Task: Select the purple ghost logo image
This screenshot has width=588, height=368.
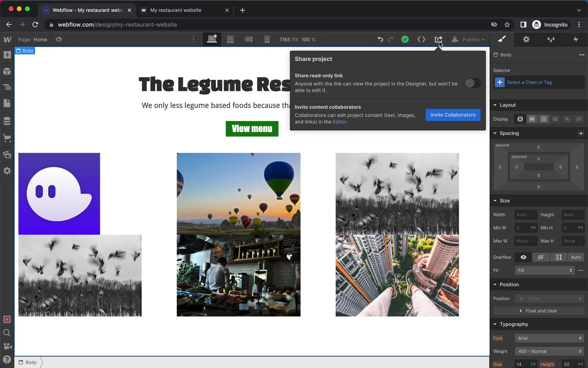Action: coord(59,194)
